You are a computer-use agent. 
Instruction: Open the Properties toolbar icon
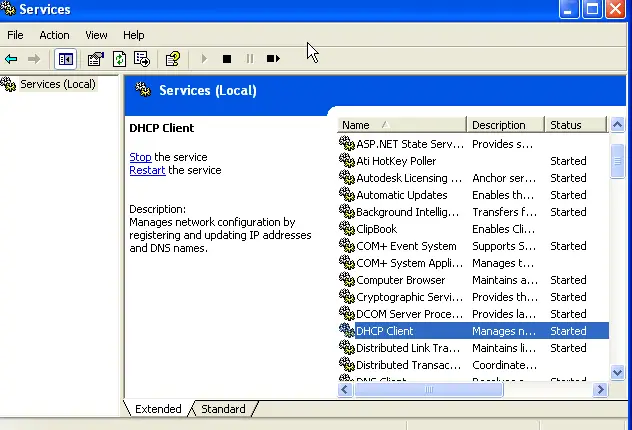96,59
